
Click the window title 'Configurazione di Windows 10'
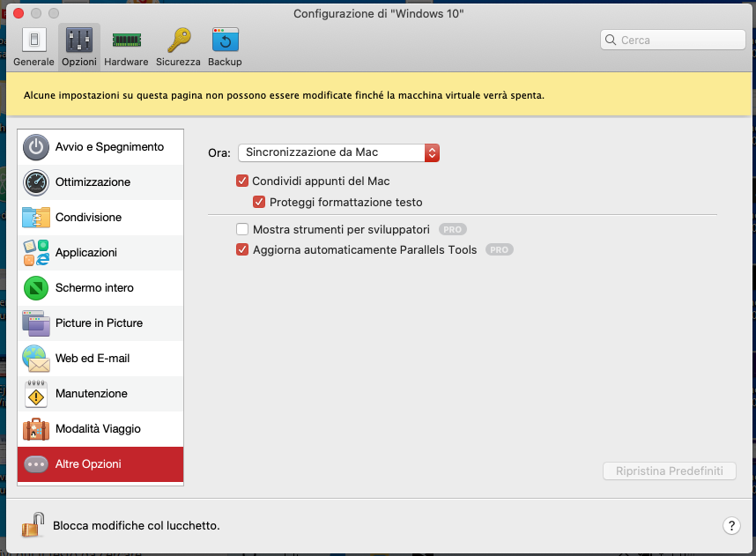(379, 13)
